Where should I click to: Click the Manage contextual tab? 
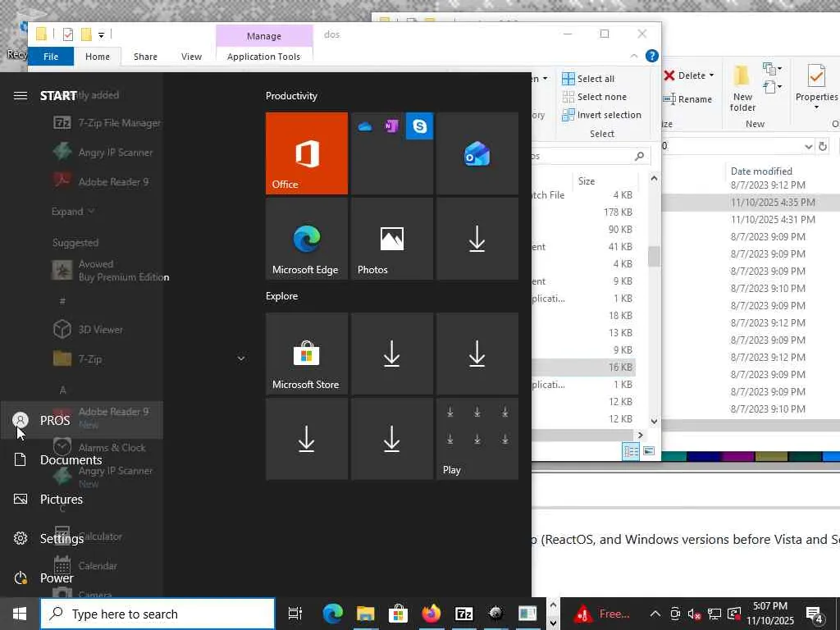coord(264,36)
